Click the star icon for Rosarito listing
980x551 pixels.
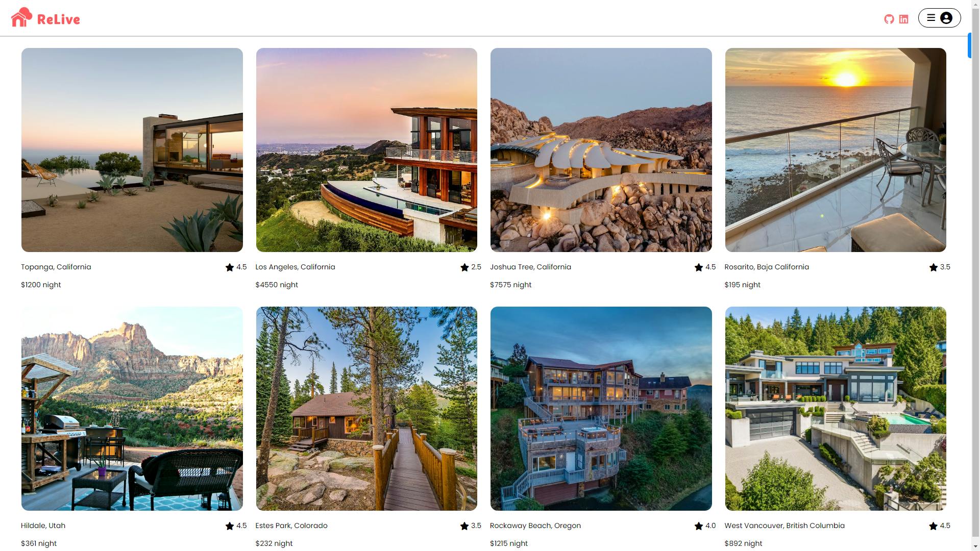pyautogui.click(x=934, y=267)
